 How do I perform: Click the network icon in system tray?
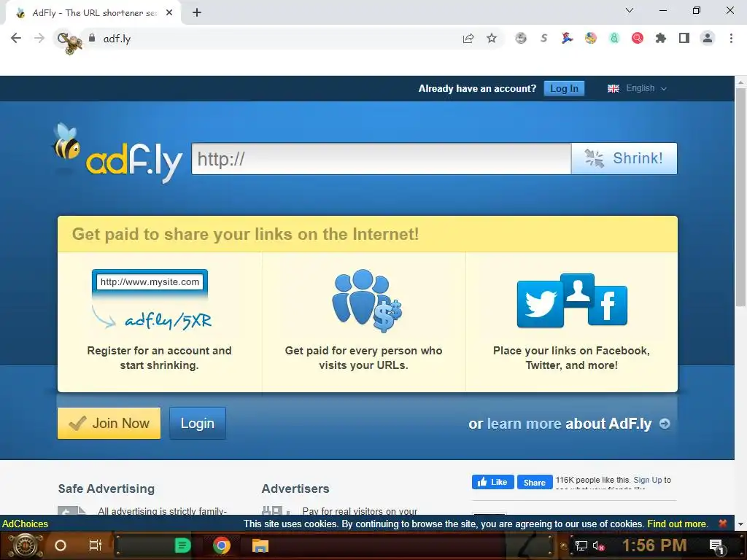[x=581, y=545]
